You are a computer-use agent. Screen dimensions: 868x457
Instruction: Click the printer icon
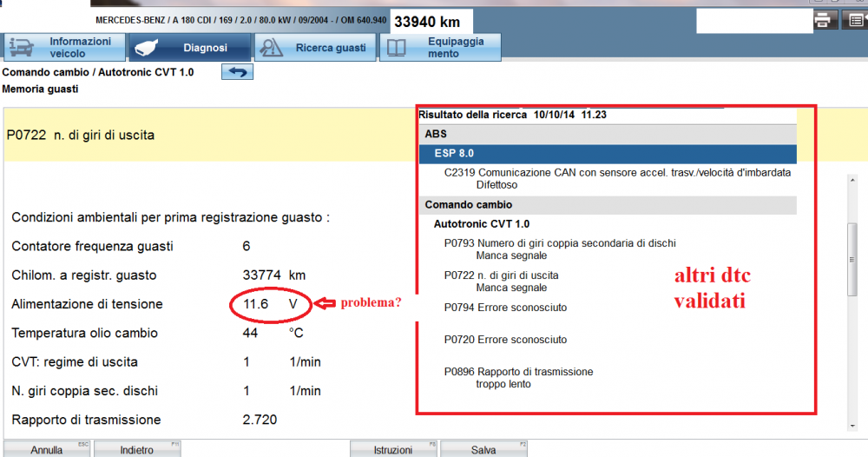pyautogui.click(x=823, y=21)
